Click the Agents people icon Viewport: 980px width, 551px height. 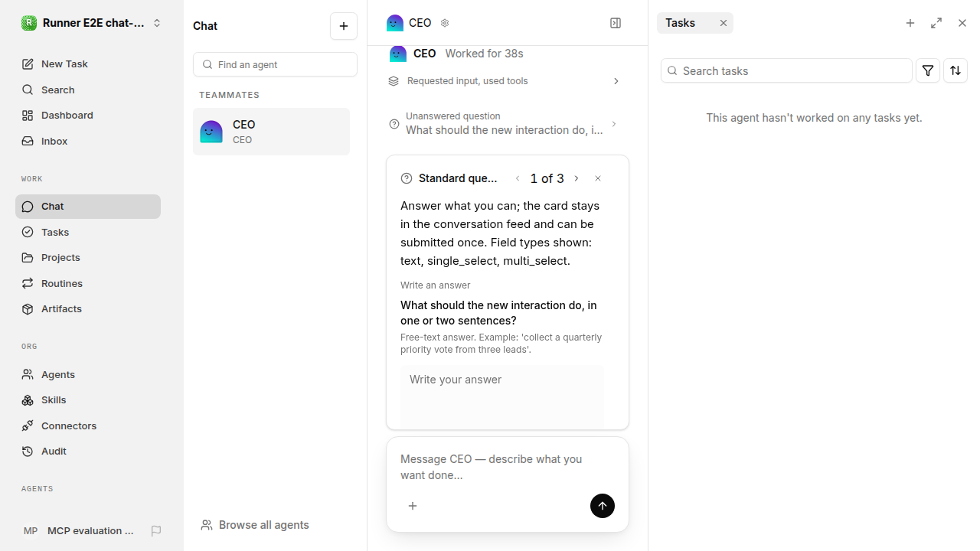[x=28, y=374]
